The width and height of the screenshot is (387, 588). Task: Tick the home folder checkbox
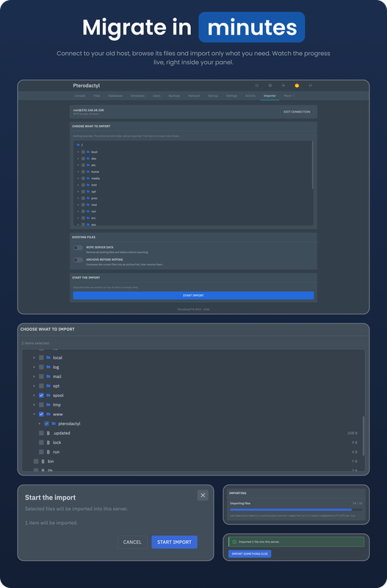click(x=83, y=172)
